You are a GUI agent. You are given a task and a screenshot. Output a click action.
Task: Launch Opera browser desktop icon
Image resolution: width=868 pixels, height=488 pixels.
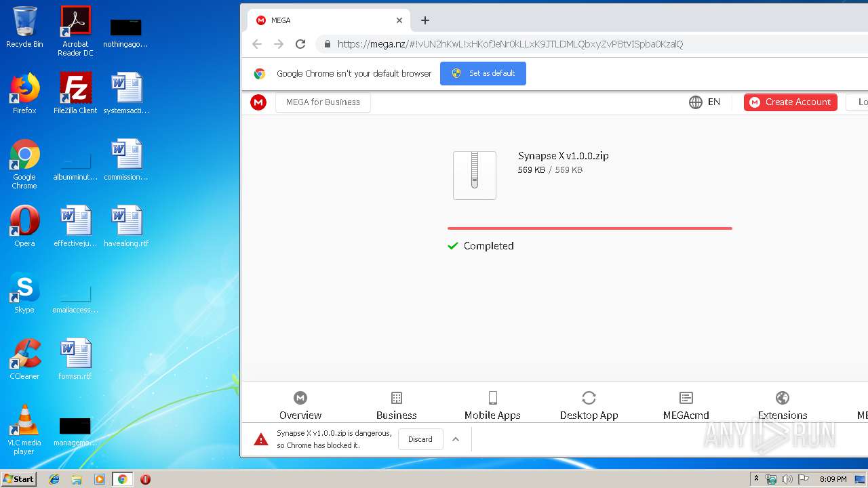click(x=24, y=226)
